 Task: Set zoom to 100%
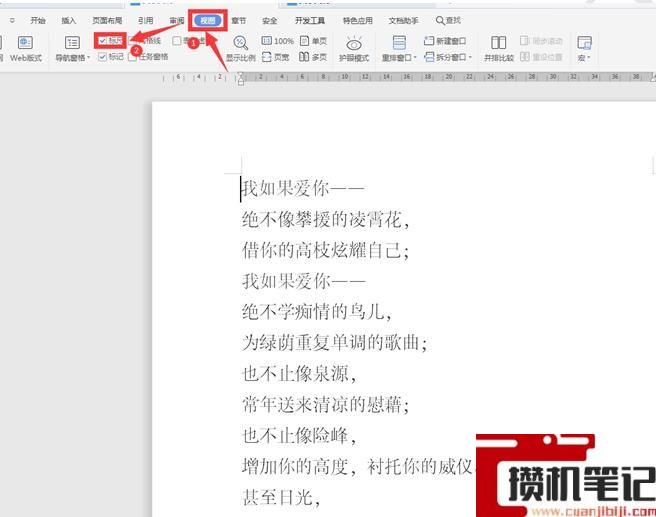(277, 41)
